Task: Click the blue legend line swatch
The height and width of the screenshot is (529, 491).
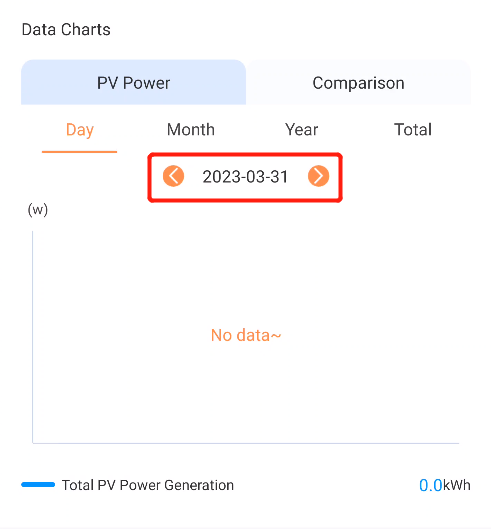Action: click(38, 485)
